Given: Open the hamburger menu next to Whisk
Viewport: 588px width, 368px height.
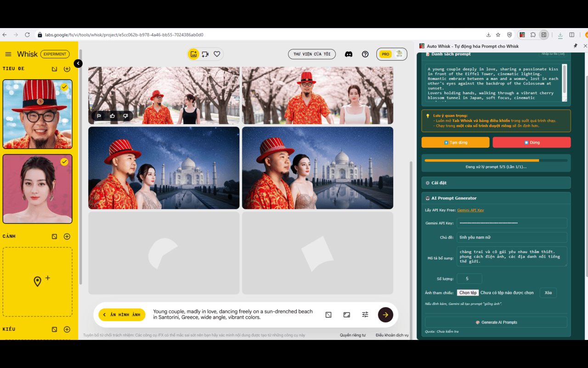Looking at the screenshot, I should tap(8, 54).
